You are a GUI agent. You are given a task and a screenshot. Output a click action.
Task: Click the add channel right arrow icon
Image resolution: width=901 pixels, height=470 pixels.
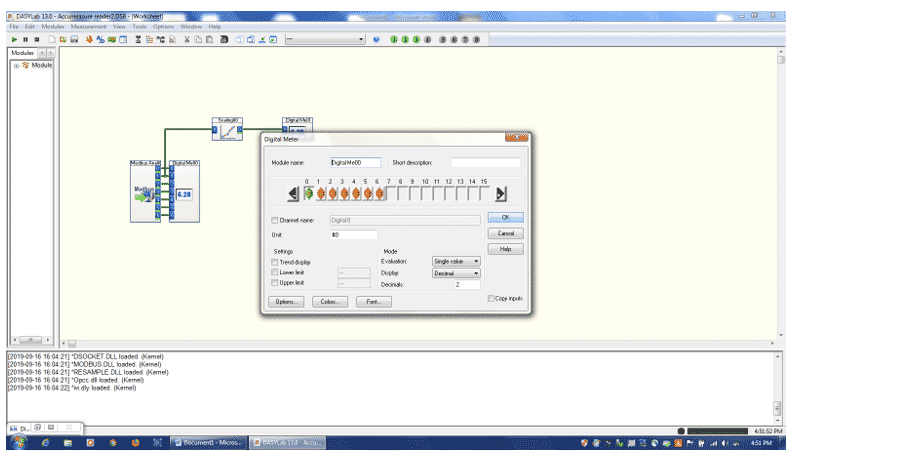click(501, 194)
